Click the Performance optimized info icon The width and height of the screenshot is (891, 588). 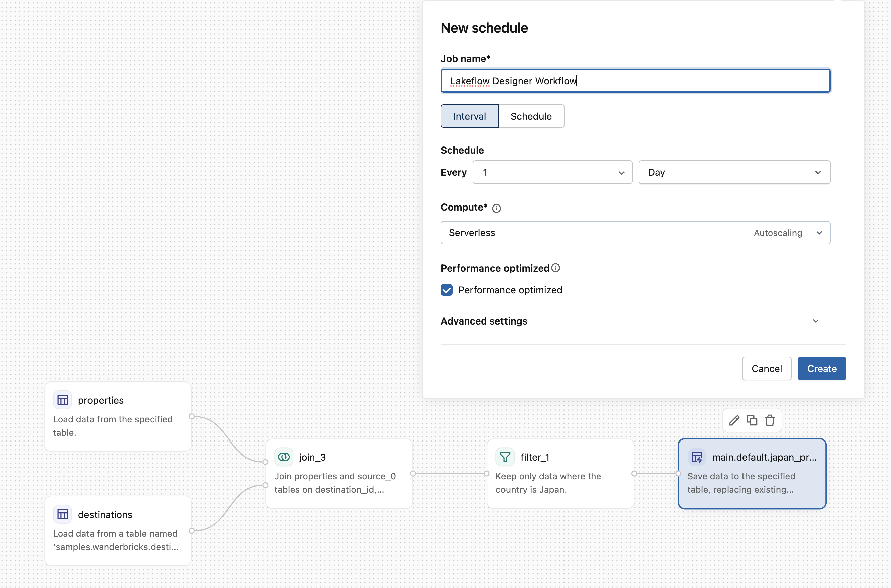click(x=556, y=268)
